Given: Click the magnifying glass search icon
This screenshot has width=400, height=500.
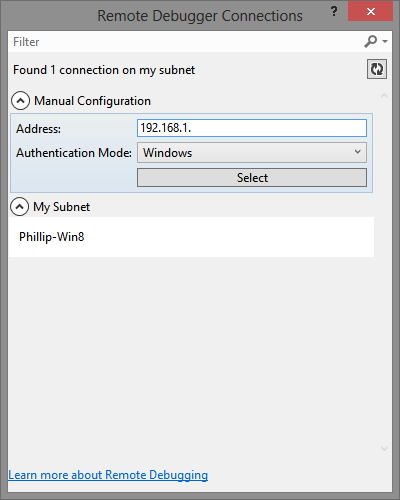Looking at the screenshot, I should 371,42.
